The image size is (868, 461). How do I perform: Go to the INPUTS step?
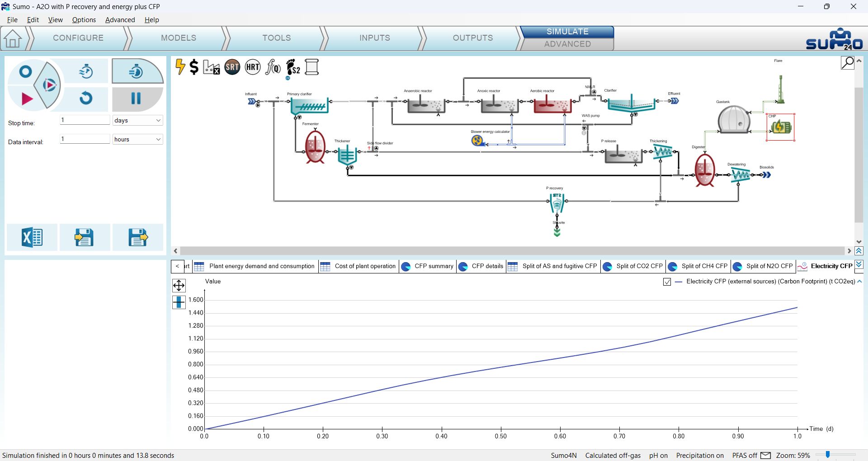point(375,38)
